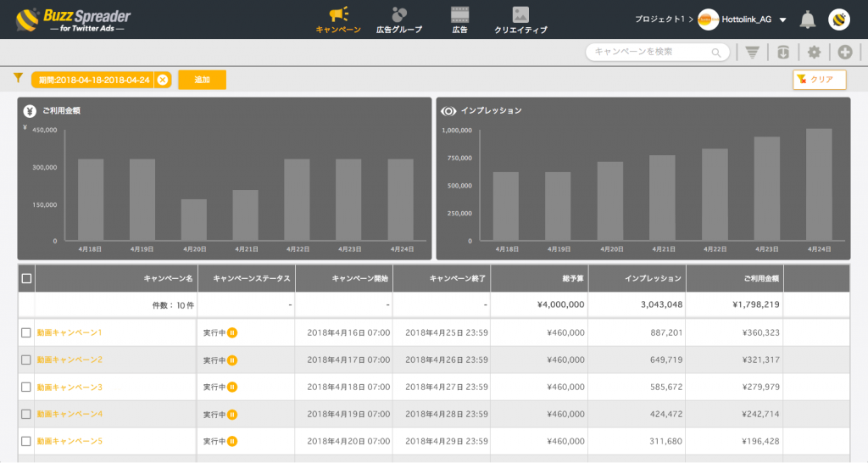868x463 pixels.
Task: Open the 動画キャンペーン5 link
Action: pos(70,442)
